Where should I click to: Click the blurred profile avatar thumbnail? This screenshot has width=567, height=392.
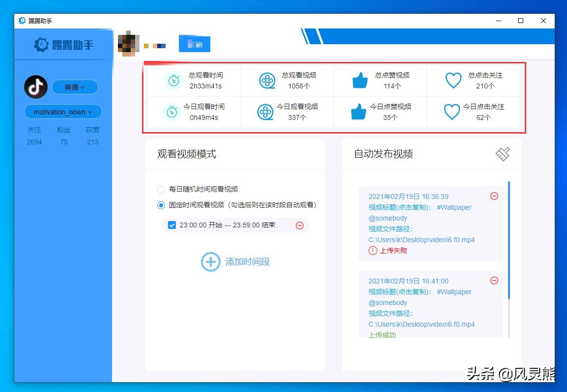[x=128, y=43]
